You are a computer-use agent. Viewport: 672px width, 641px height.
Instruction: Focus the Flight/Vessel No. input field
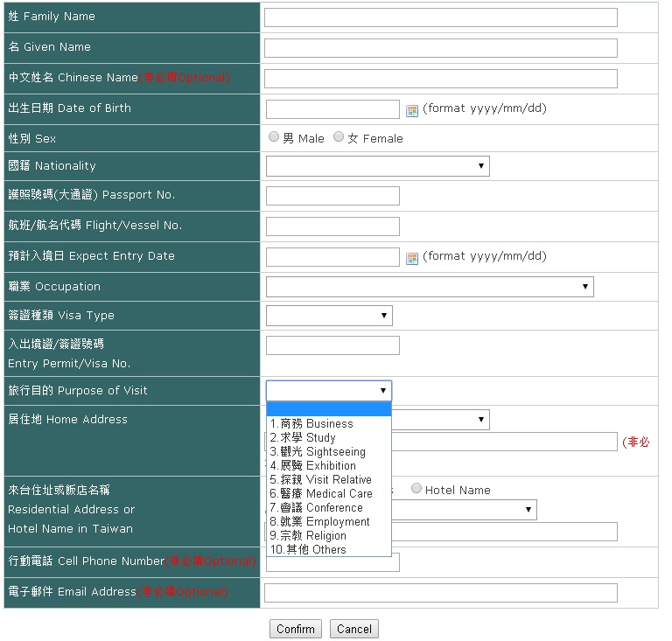332,226
